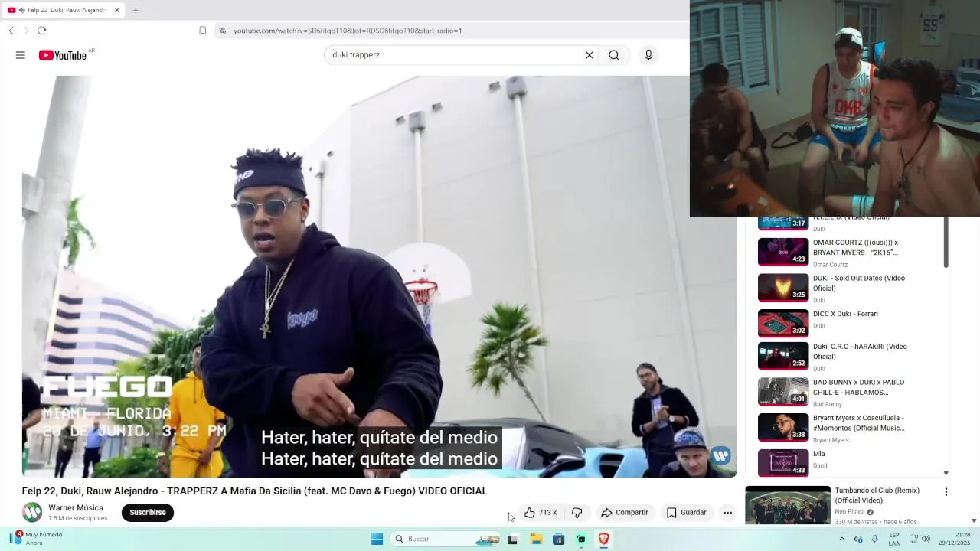This screenshot has height=551, width=980.
Task: Subscribe to Warner Música channel
Action: click(x=148, y=513)
